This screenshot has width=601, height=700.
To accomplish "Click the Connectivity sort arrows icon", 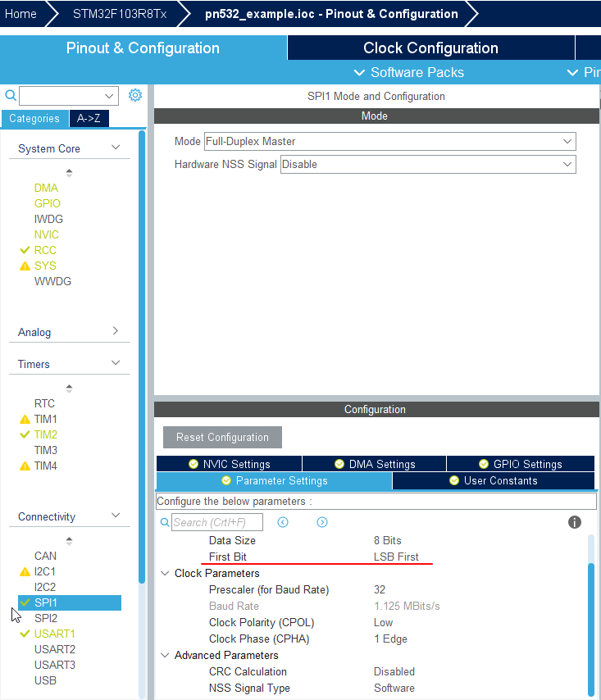I will point(69,541).
